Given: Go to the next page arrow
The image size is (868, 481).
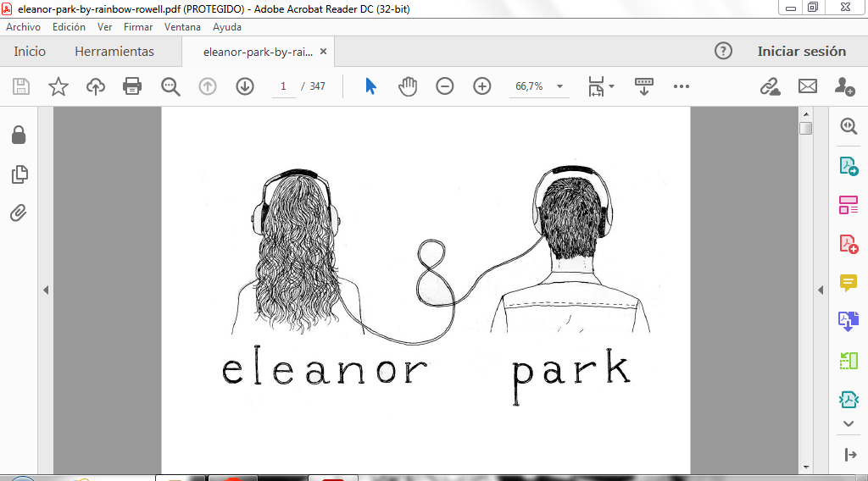Looking at the screenshot, I should tap(245, 86).
